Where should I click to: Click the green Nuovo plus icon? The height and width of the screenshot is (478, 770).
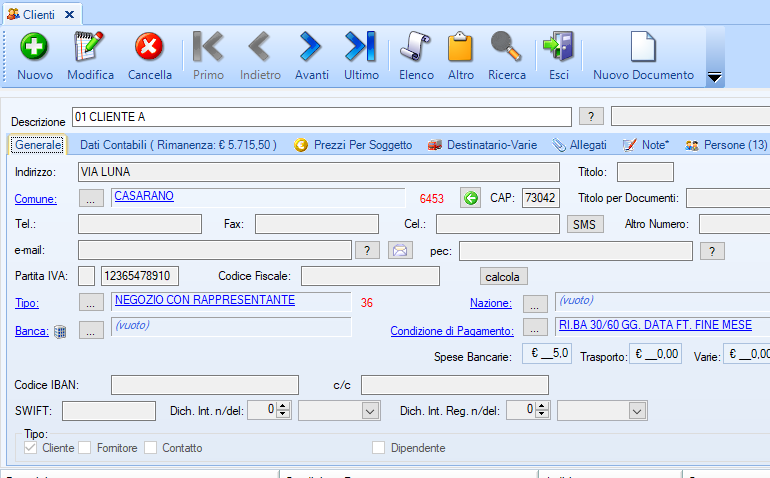[x=35, y=48]
